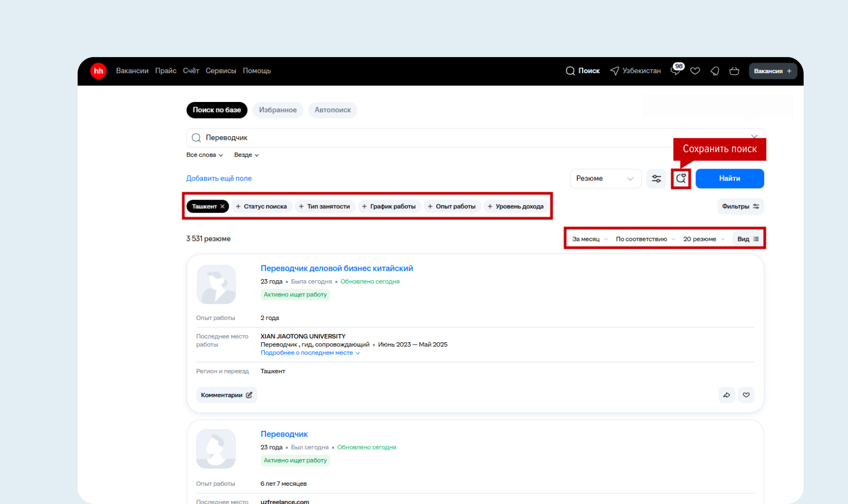This screenshot has width=848, height=504.
Task: Share the first resume via arrow icon
Action: (727, 396)
